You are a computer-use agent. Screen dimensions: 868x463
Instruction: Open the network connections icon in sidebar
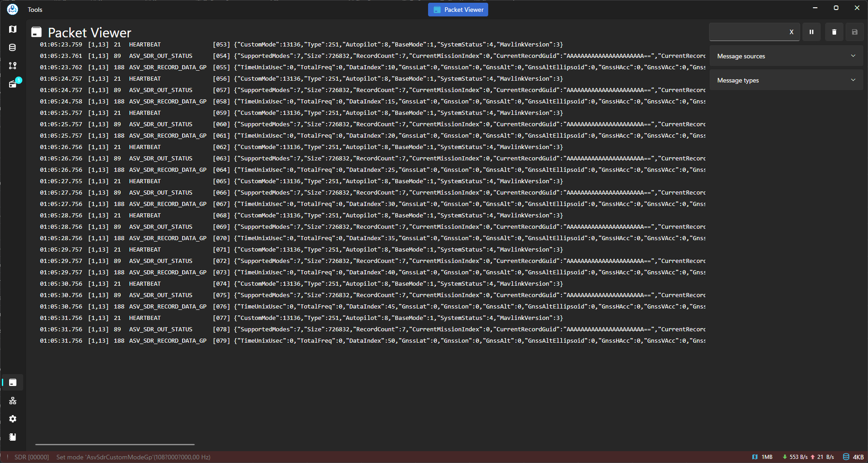tap(13, 401)
